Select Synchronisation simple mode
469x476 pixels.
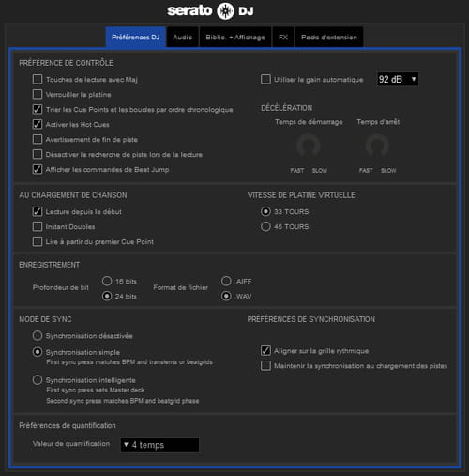point(38,352)
